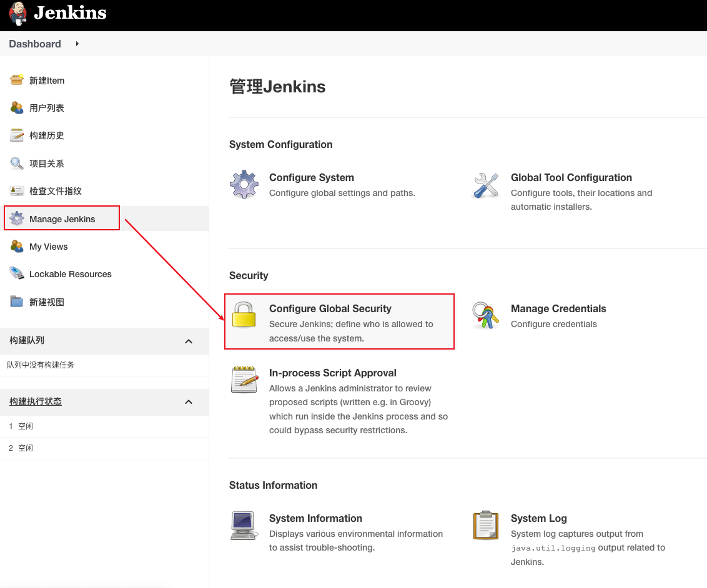
Task: Click the 队列中没有构建任务 text
Action: pos(41,365)
